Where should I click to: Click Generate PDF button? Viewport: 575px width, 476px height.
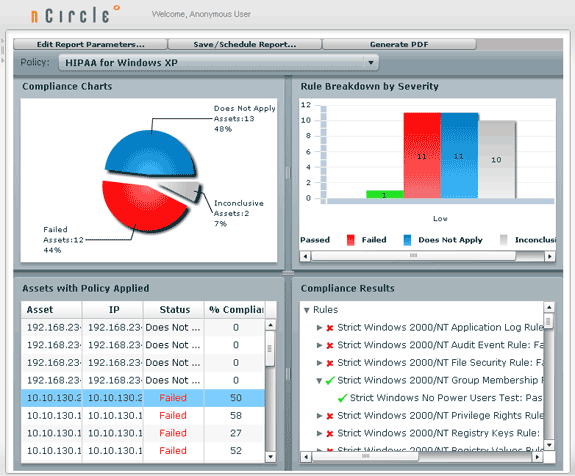tap(399, 44)
